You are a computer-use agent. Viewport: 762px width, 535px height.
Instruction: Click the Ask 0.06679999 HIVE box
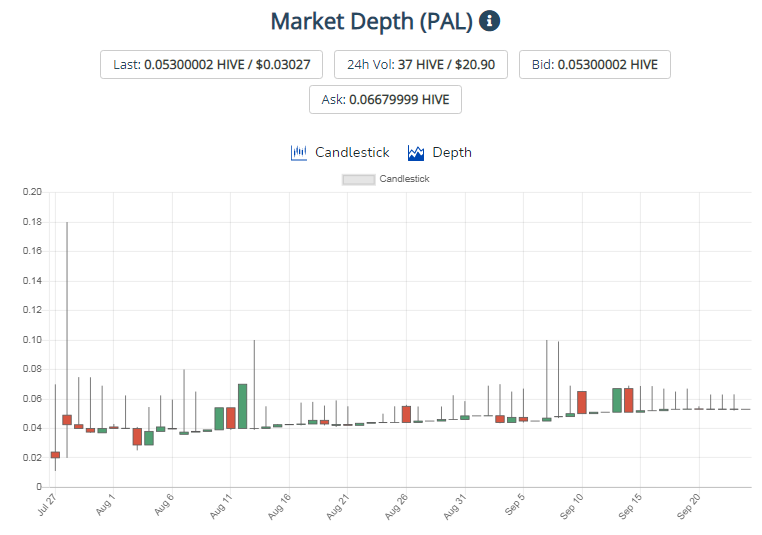[x=385, y=100]
